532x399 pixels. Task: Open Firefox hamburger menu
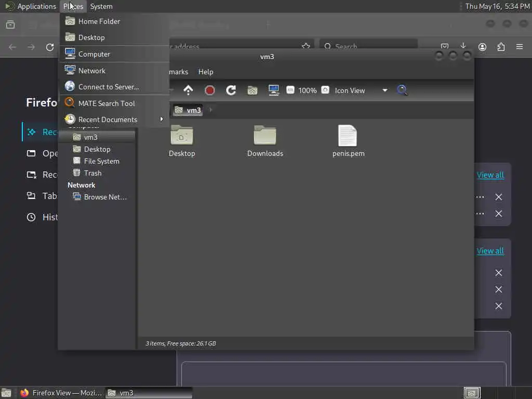(x=520, y=47)
